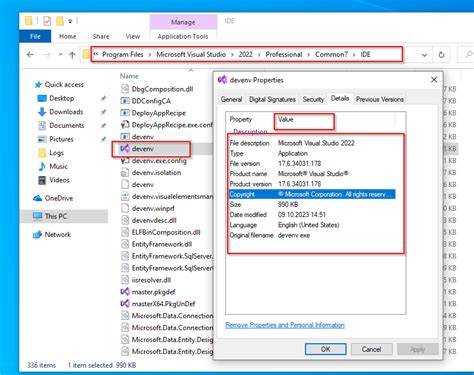Open the Digital Signatures tab
The height and width of the screenshot is (375, 474).
click(x=272, y=99)
